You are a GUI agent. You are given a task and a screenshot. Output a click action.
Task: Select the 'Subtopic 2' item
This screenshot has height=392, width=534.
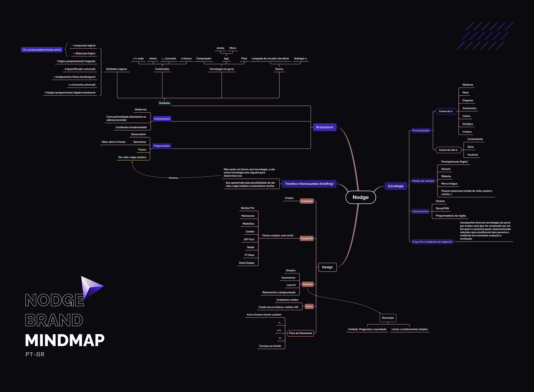click(300, 58)
